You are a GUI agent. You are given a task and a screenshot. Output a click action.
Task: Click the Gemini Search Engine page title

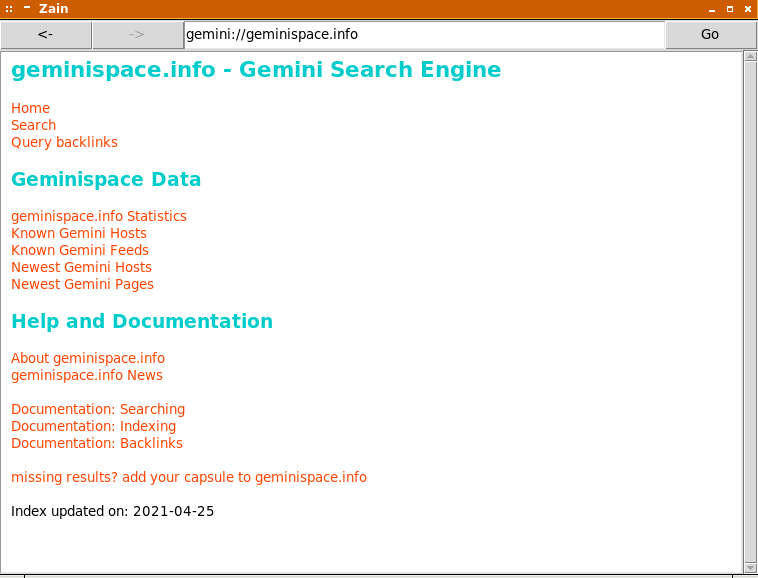pos(256,70)
